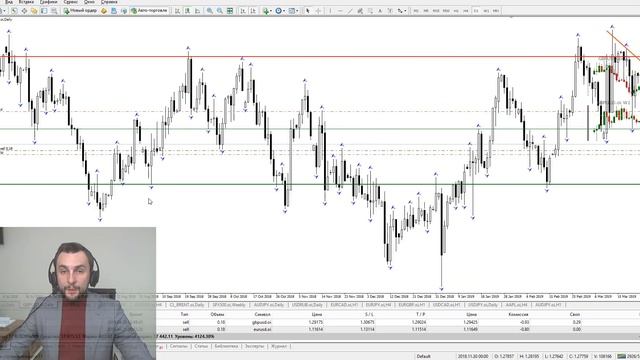Open the Market Watch toolbar icon
The height and width of the screenshot is (360, 640).
tap(14, 11)
